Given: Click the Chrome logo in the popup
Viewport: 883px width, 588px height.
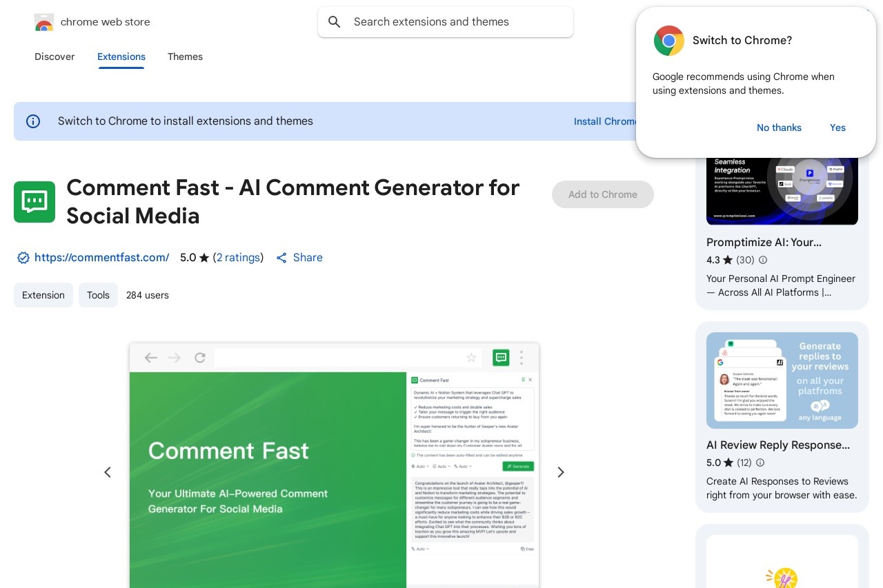Looking at the screenshot, I should pyautogui.click(x=669, y=41).
